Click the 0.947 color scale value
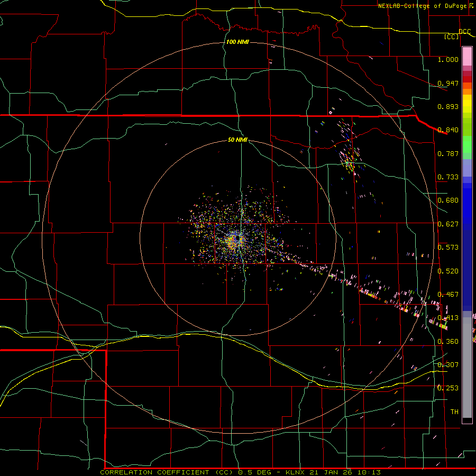 pyautogui.click(x=448, y=83)
